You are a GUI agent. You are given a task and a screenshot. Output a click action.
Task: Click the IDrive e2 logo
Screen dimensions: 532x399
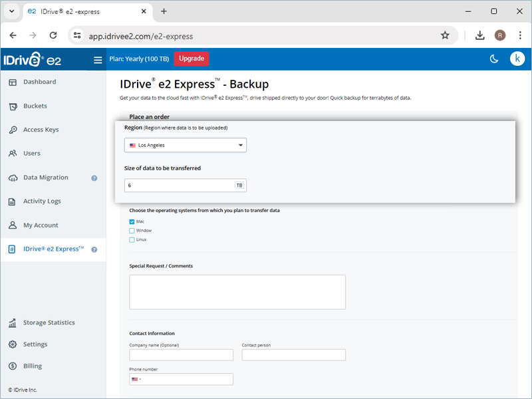[32, 60]
